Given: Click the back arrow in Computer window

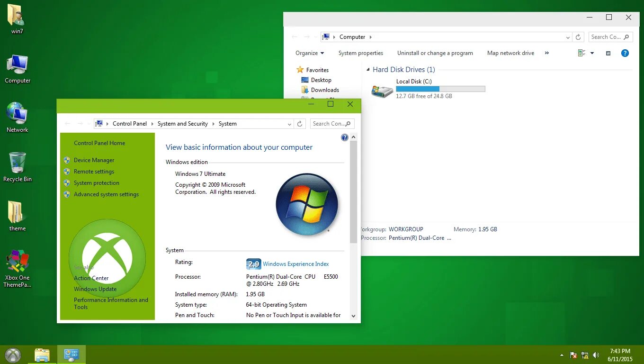Looking at the screenshot, I should tap(295, 37).
